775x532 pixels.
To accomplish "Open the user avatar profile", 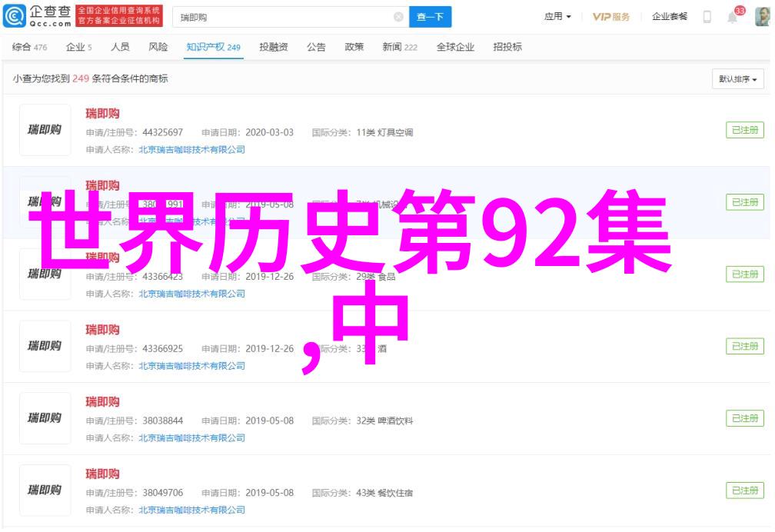I will click(x=763, y=17).
